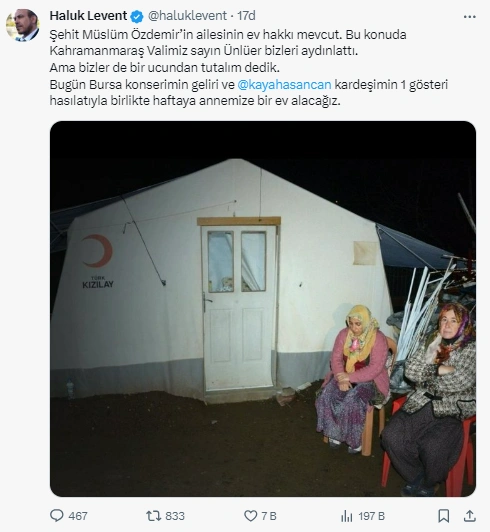Open the three-dot more options menu
The height and width of the screenshot is (532, 490).
[469, 17]
